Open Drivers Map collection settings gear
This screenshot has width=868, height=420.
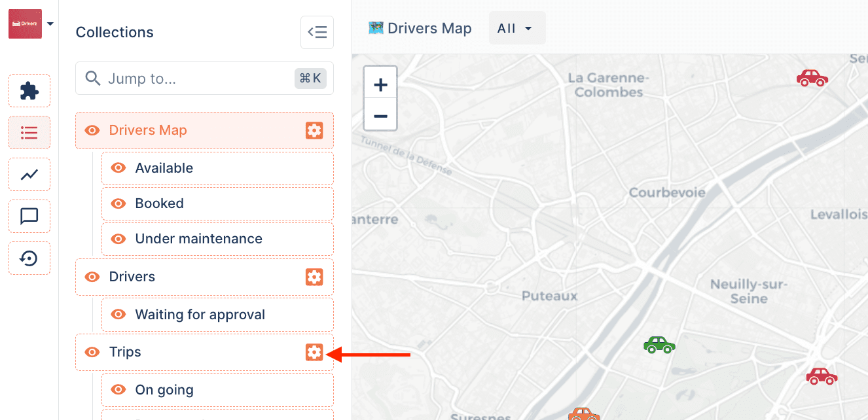(x=314, y=131)
